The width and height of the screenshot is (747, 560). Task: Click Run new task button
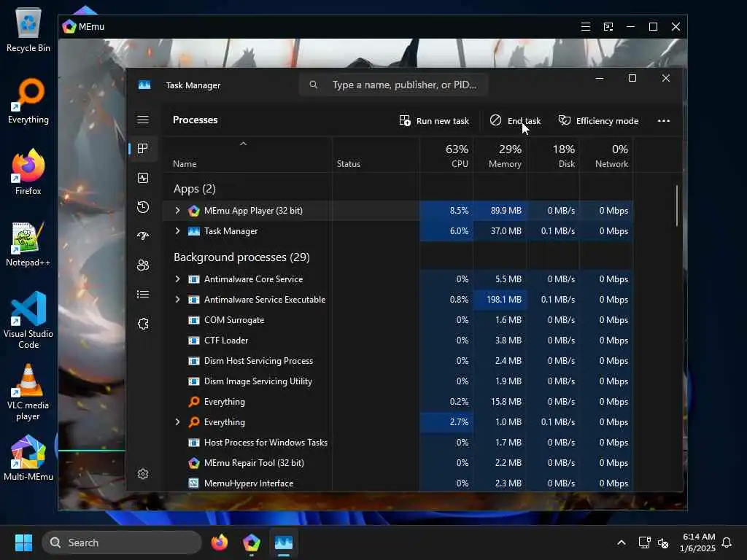coord(434,121)
